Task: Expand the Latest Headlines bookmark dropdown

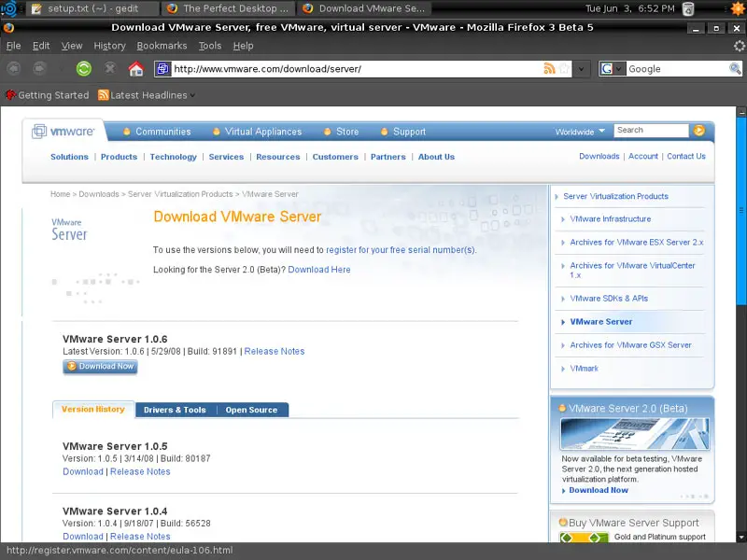Action: click(192, 95)
